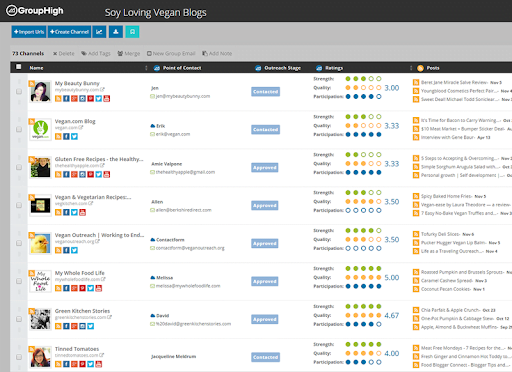
Task: Click the chart icon toolbar button
Action: (x=99, y=32)
